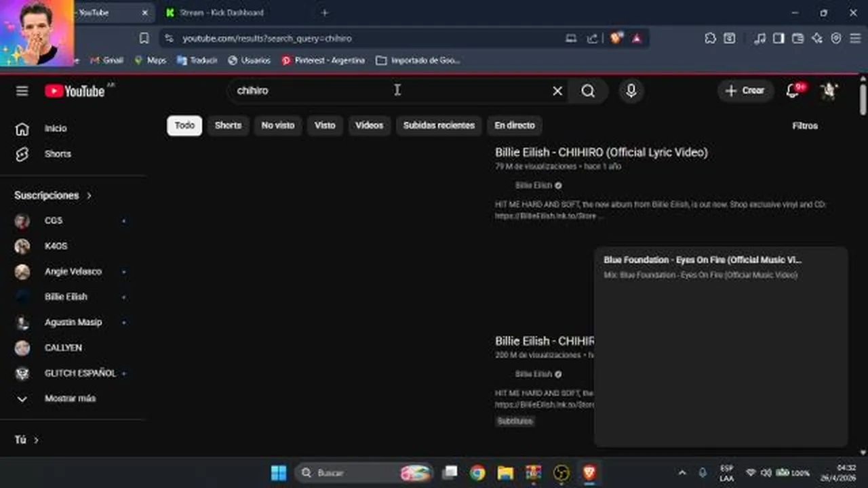Screen dimensions: 868x488
Task: Open the Brave Shields lion icon
Action: click(x=616, y=39)
